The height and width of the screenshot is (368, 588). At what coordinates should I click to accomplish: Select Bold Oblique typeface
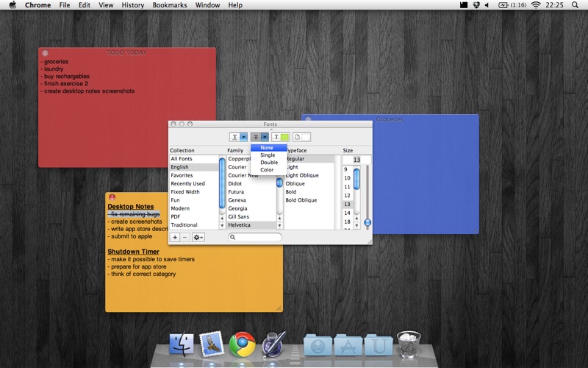point(301,200)
